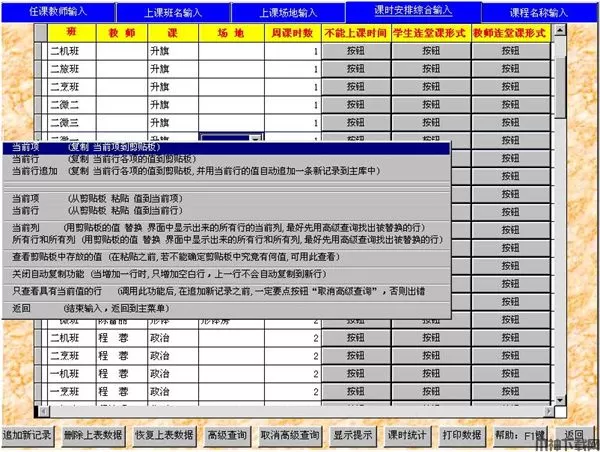Click 返回 结束输入 menu entry

pyautogui.click(x=226, y=308)
